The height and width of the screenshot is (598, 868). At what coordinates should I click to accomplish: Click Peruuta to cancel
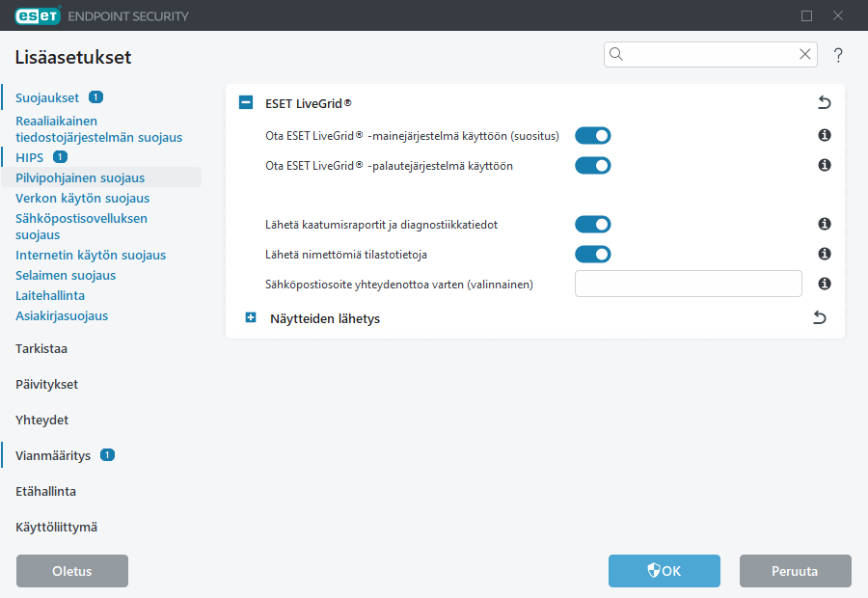pos(796,571)
